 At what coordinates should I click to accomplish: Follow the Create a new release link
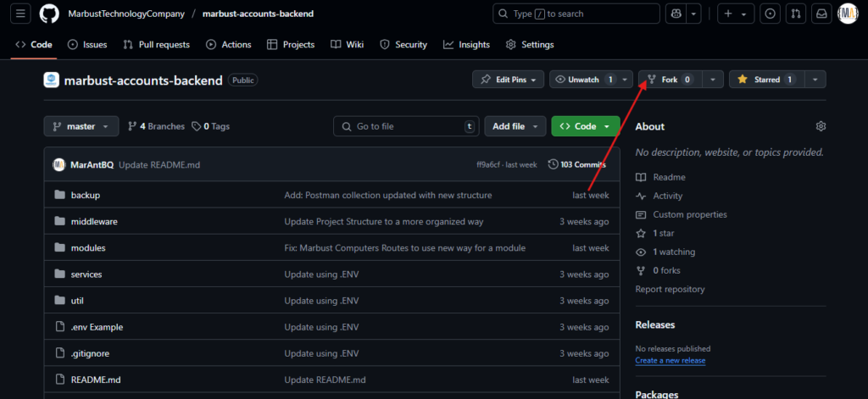point(670,361)
